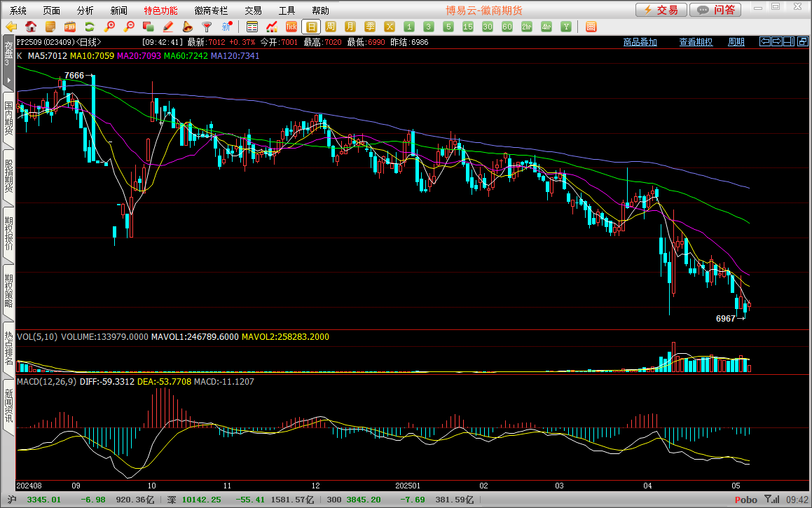Select the daily 日 period
812x508 pixels.
pyautogui.click(x=311, y=27)
